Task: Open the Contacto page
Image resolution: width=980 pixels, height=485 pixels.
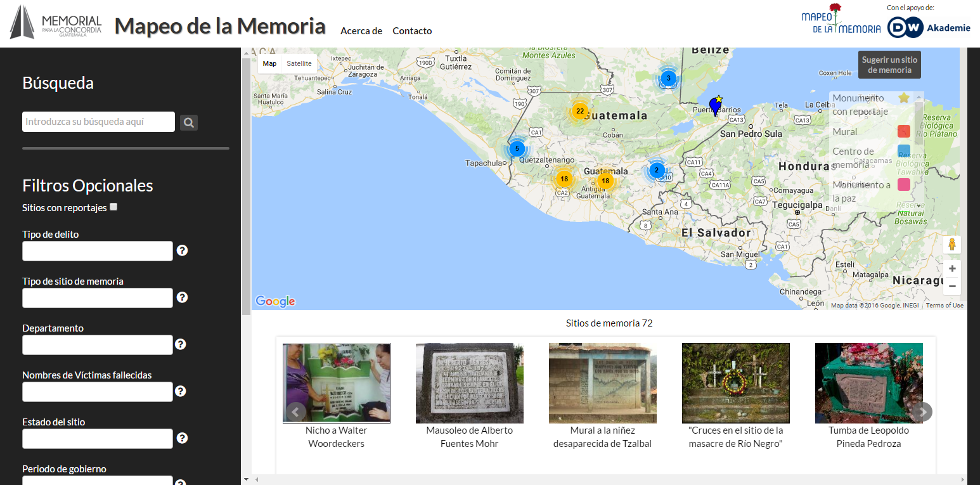Action: 412,30
